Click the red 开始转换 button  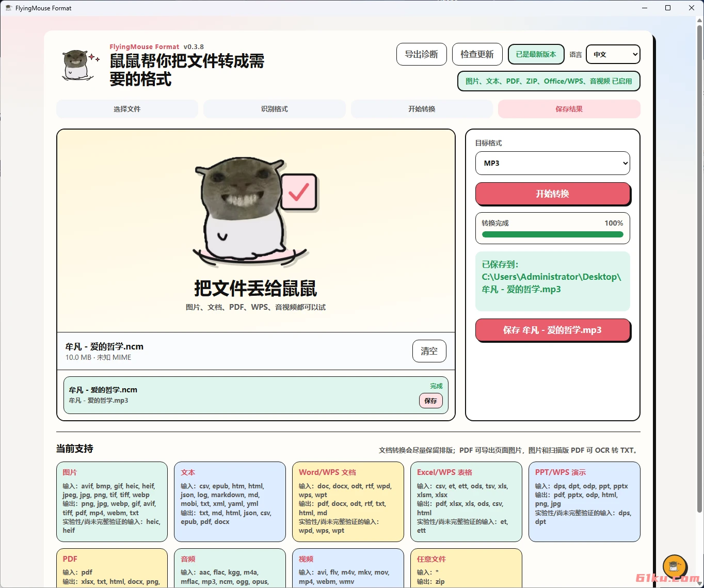pyautogui.click(x=553, y=194)
